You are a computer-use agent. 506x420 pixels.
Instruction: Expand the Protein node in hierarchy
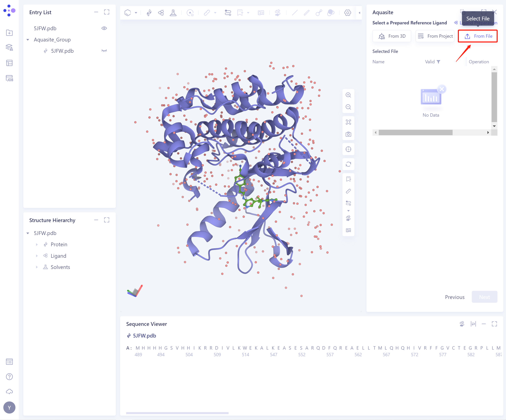click(x=37, y=245)
